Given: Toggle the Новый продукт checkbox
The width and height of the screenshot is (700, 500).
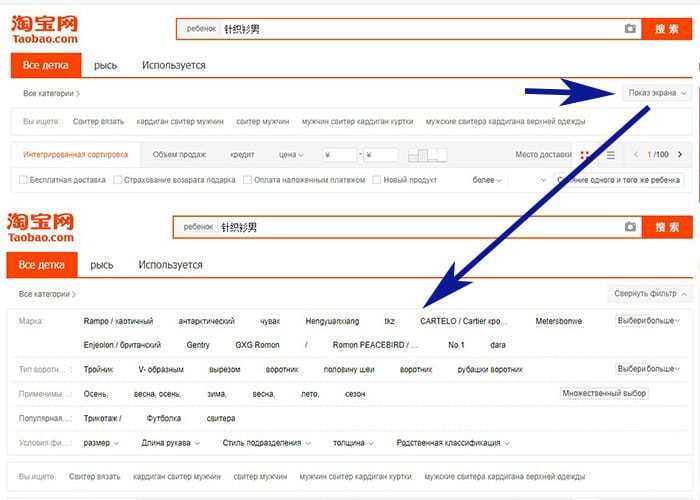Looking at the screenshot, I should [x=377, y=180].
